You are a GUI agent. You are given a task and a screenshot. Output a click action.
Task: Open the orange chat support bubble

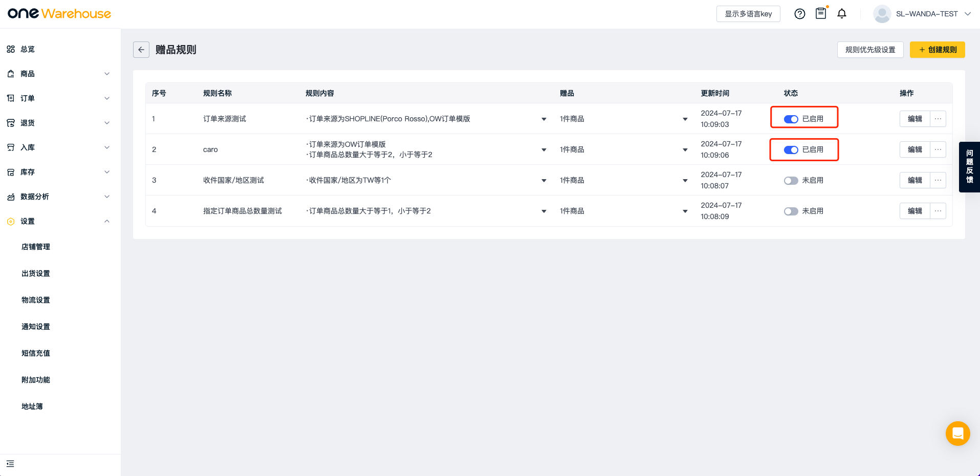[x=957, y=434]
